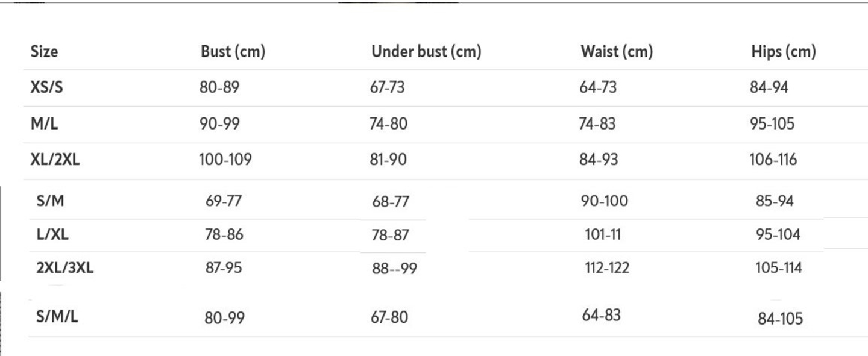Image resolution: width=868 pixels, height=356 pixels.
Task: Click the Size column header
Action: click(x=44, y=52)
